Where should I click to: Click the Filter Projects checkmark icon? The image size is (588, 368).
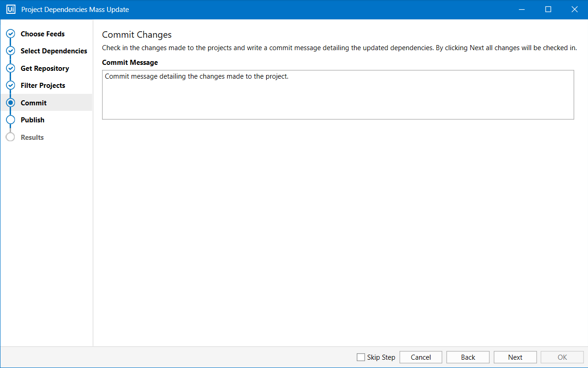tap(10, 85)
